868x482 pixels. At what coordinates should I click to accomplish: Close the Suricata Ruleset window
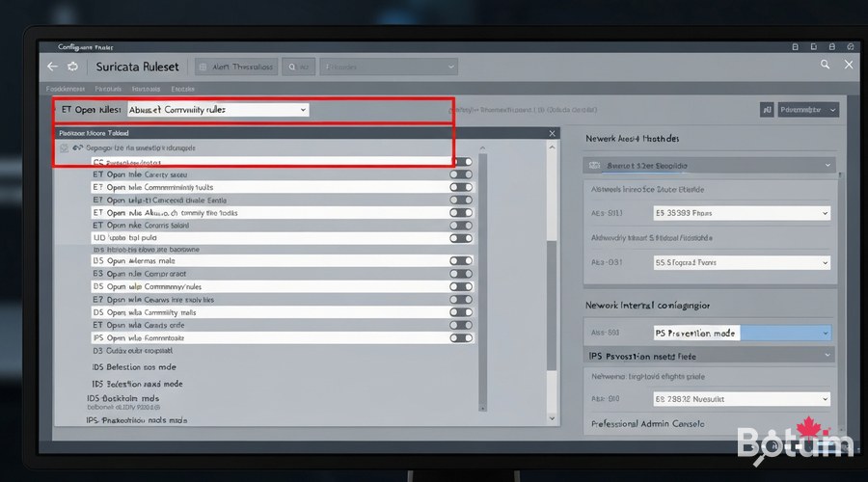click(849, 65)
